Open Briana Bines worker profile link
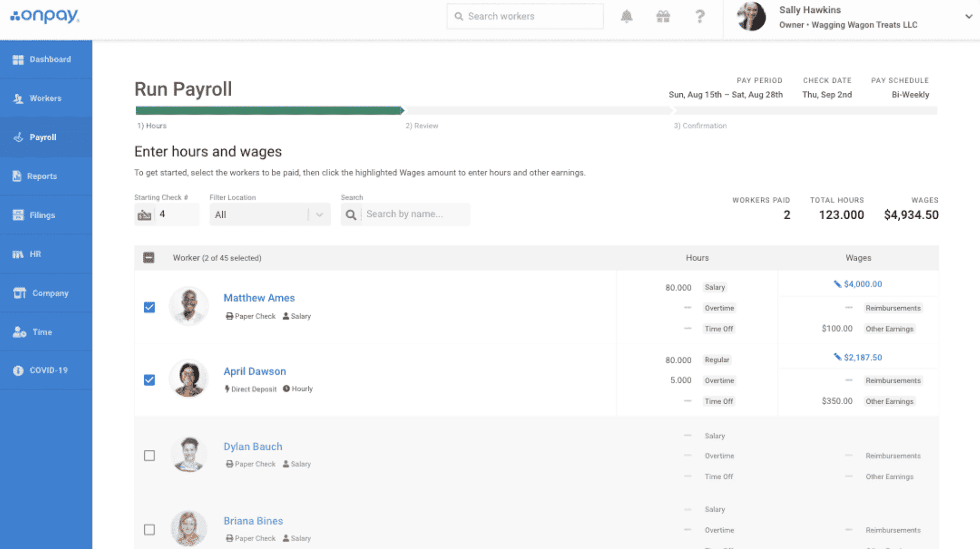Image resolution: width=980 pixels, height=549 pixels. (253, 521)
